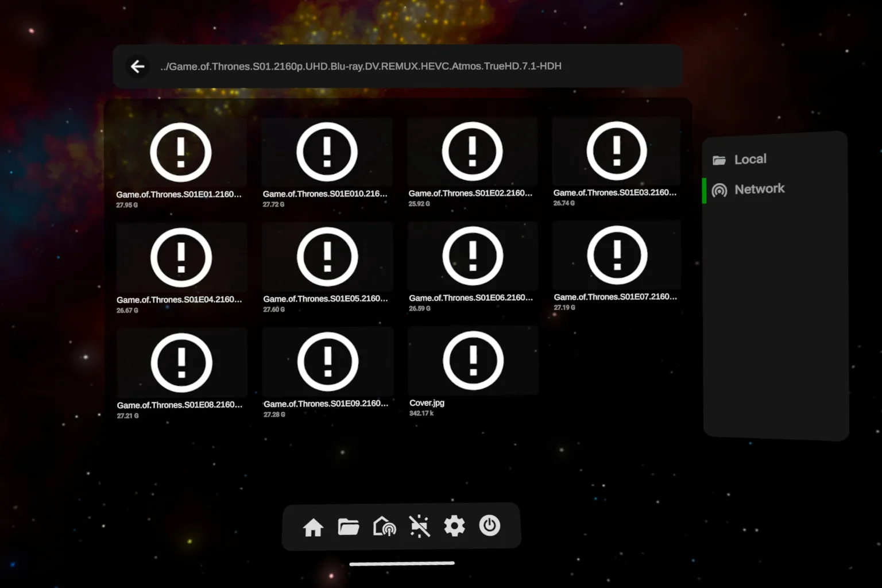Click the power icon in bottom toolbar

click(x=490, y=525)
